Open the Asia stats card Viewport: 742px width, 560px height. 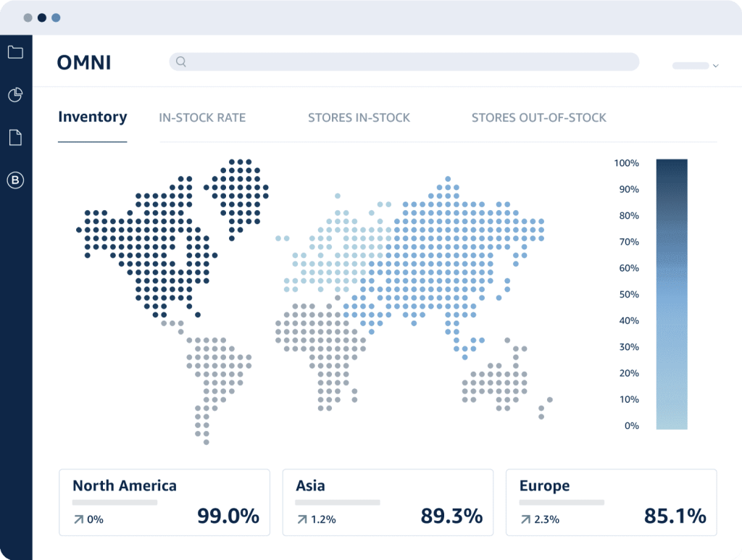[388, 502]
